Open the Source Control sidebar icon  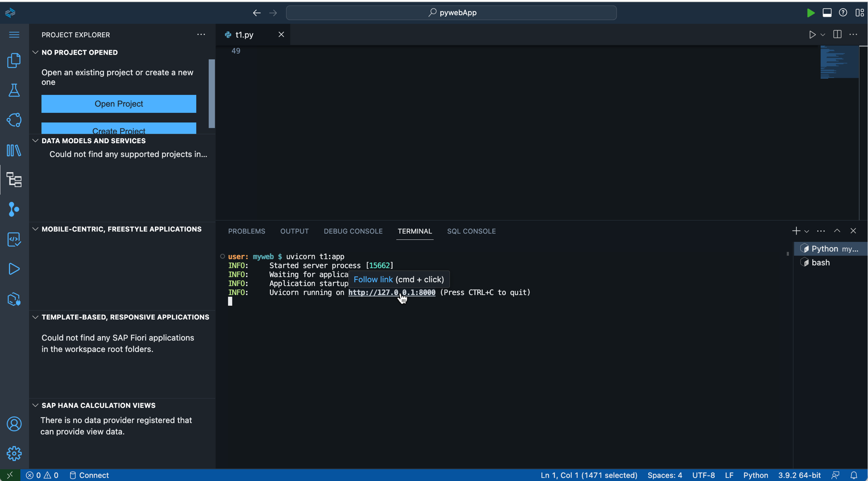14,210
